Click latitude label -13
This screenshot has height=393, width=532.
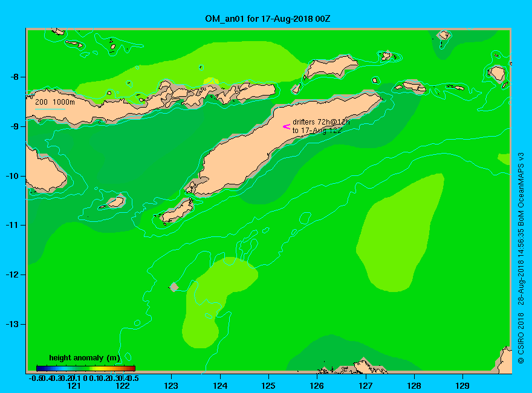point(12,324)
